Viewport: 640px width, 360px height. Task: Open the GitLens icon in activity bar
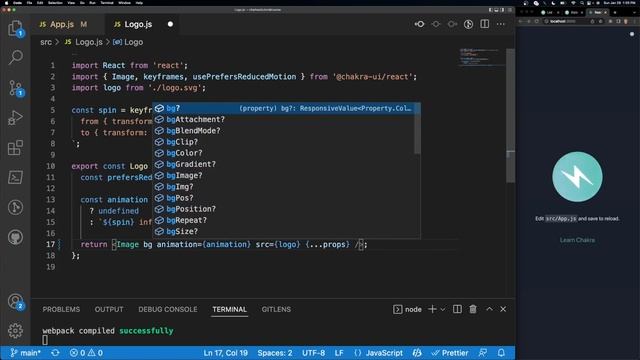(x=16, y=207)
